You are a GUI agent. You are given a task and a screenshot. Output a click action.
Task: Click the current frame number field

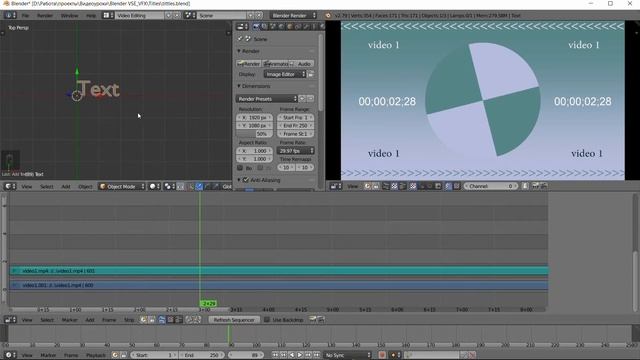tap(246, 355)
